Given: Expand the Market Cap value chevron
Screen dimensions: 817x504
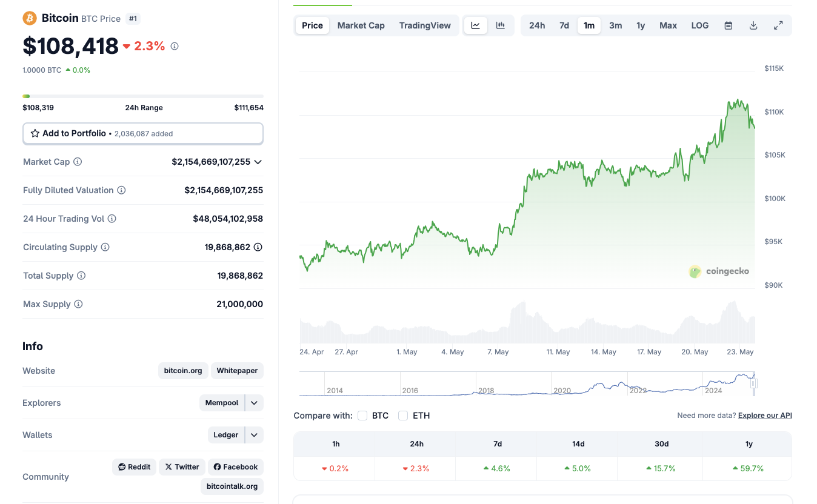Looking at the screenshot, I should tap(258, 162).
